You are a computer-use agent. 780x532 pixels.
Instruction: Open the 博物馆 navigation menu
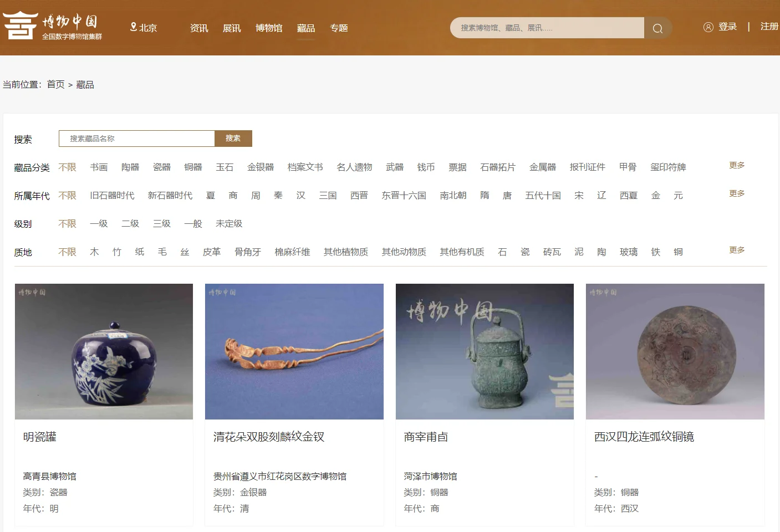[269, 28]
